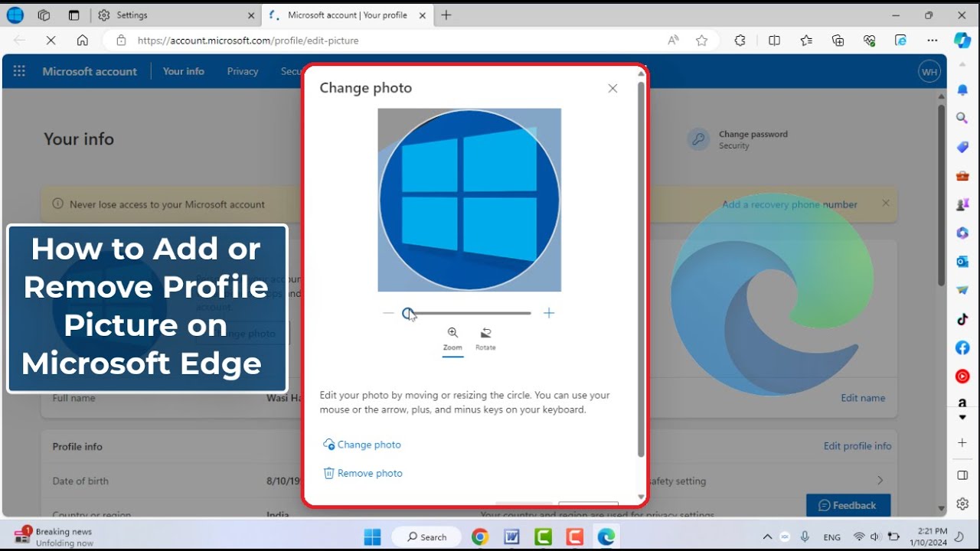The width and height of the screenshot is (980, 551).
Task: Open the sidebar YouTube icon
Action: click(x=962, y=377)
